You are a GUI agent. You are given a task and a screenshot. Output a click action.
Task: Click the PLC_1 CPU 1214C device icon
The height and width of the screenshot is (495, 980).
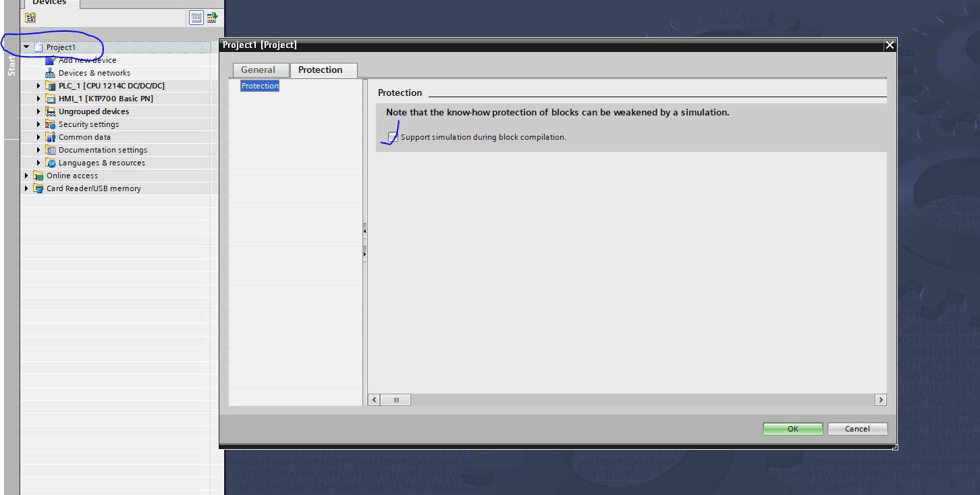pyautogui.click(x=51, y=86)
